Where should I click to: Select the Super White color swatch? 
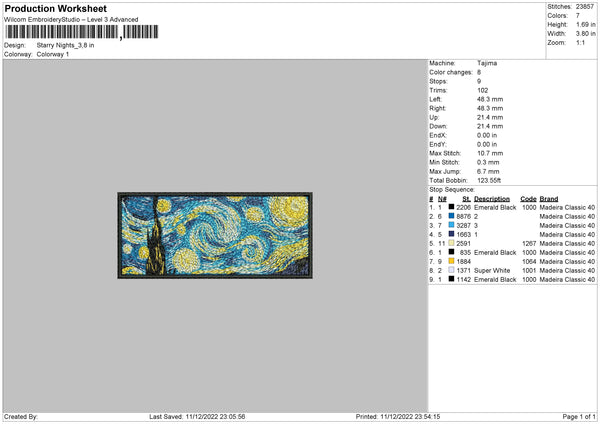pos(452,270)
